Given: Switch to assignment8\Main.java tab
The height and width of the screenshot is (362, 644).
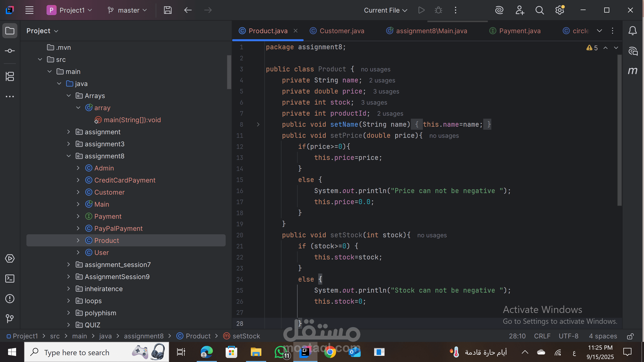Looking at the screenshot, I should (x=427, y=31).
